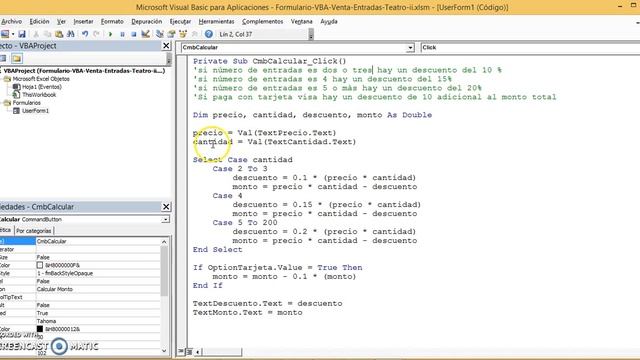Click the toolbar options grip after Lin 2, Col 37
640x360 pixels.
click(311, 35)
